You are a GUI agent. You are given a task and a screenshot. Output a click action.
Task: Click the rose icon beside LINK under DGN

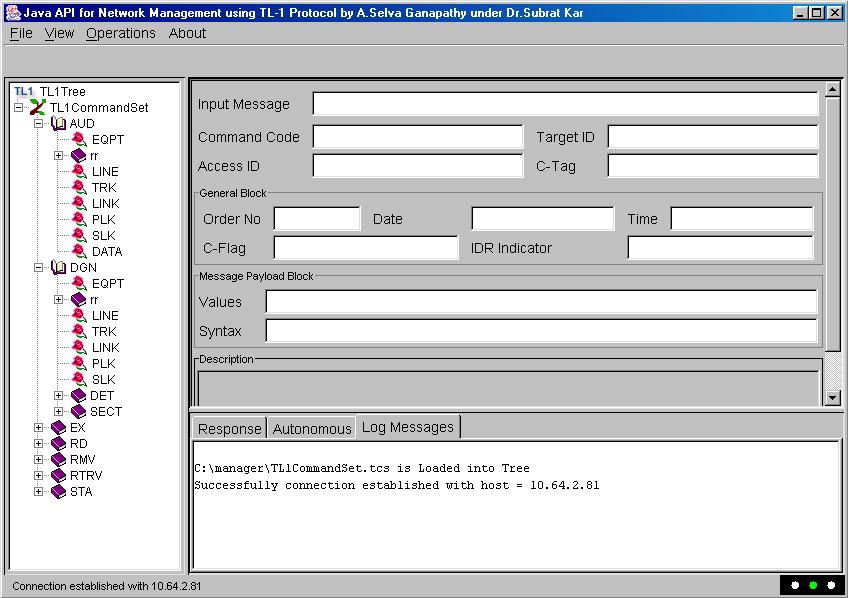[79, 347]
